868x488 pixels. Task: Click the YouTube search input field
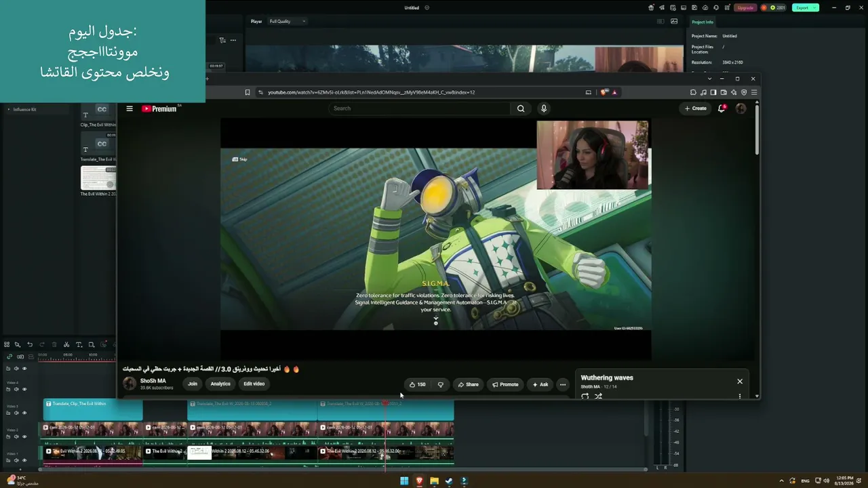pyautogui.click(x=419, y=108)
